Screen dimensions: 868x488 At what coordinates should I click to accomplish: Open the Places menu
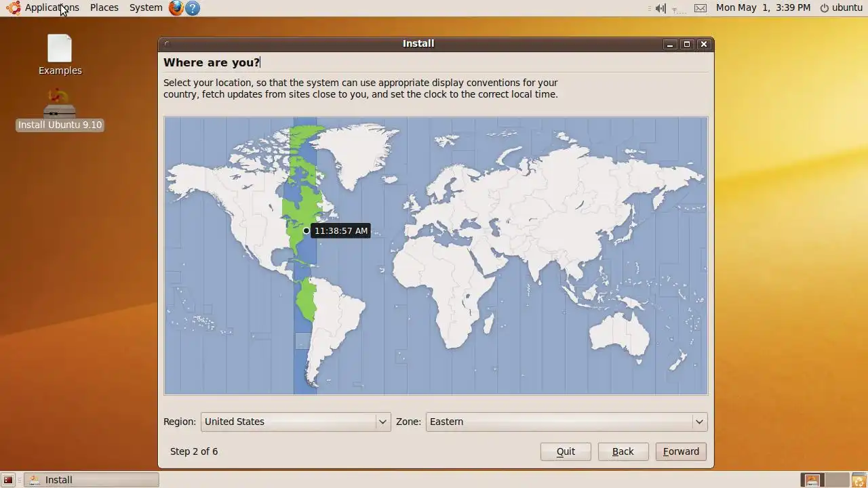pos(104,7)
